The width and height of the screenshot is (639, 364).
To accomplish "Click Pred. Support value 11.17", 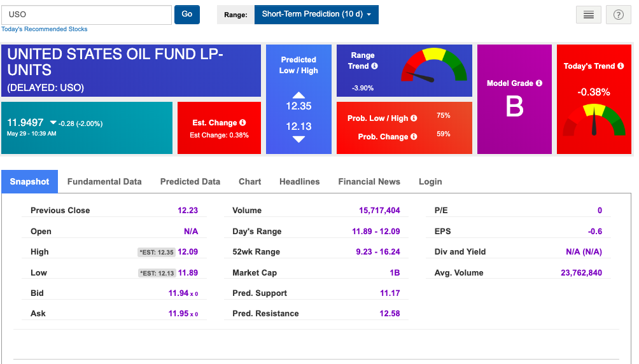I will (x=390, y=293).
